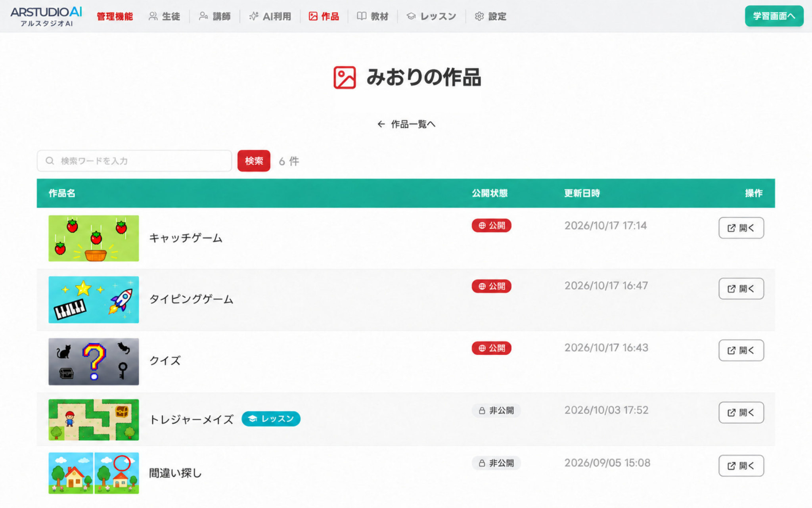Open the トレジャーメイズ thumbnail
Viewport: 812px width, 508px height.
pos(94,420)
